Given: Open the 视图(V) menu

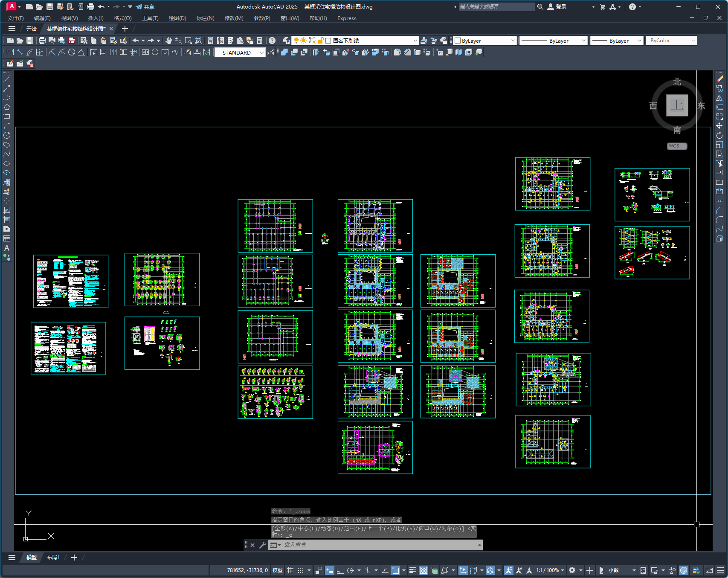Looking at the screenshot, I should 69,18.
